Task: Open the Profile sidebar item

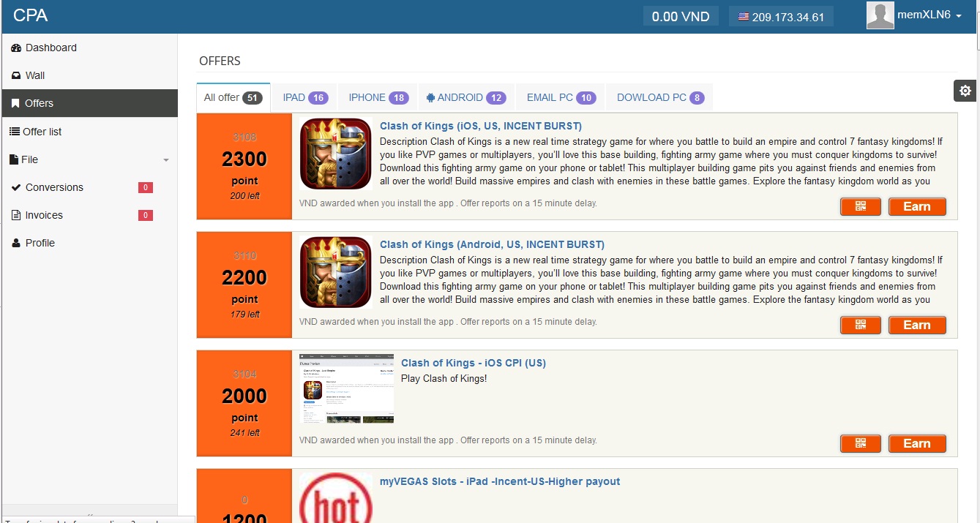Action: pyautogui.click(x=89, y=243)
